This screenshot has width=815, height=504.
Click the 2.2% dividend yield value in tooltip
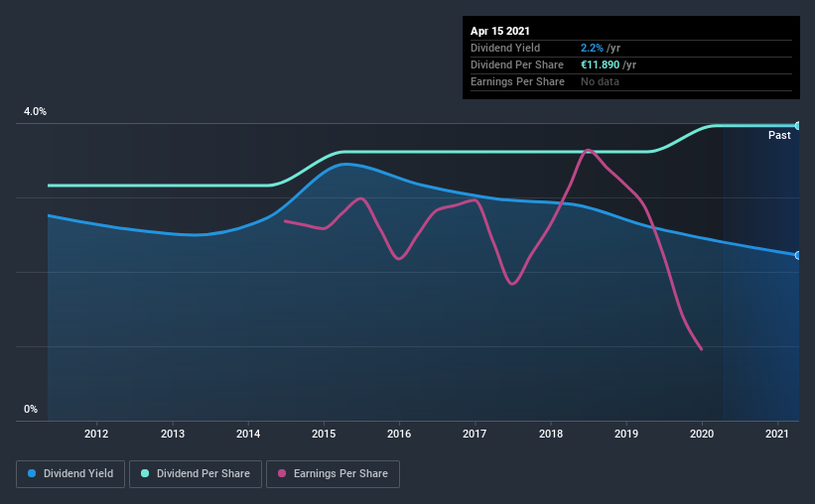coord(592,48)
